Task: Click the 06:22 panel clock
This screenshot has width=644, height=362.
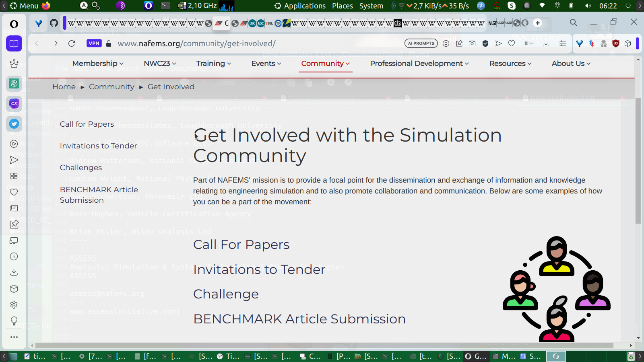Action: (608, 6)
